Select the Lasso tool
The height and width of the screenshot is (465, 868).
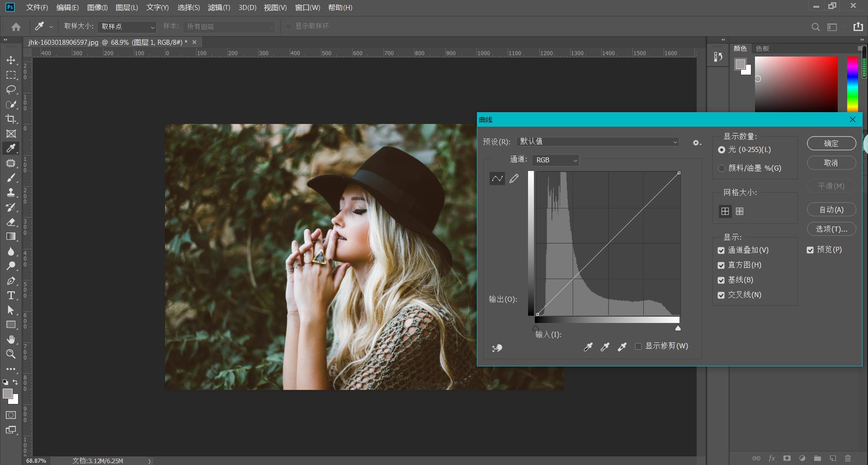click(11, 90)
